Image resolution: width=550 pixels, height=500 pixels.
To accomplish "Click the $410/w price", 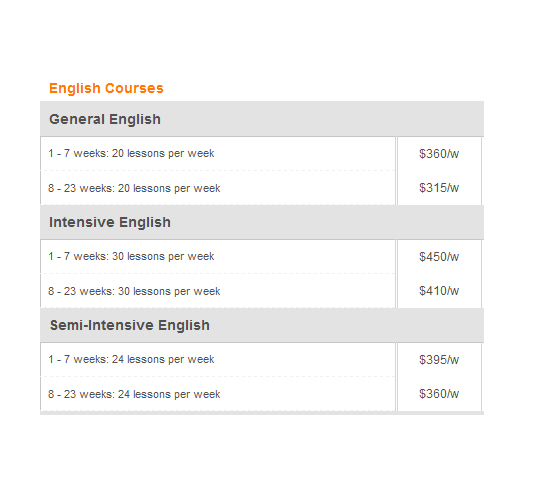I will tap(439, 291).
